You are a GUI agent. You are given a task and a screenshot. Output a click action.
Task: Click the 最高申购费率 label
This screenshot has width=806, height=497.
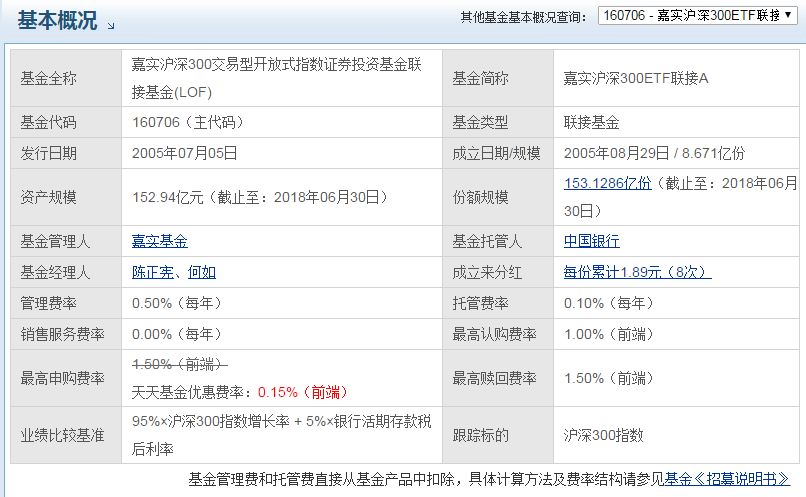(62, 378)
